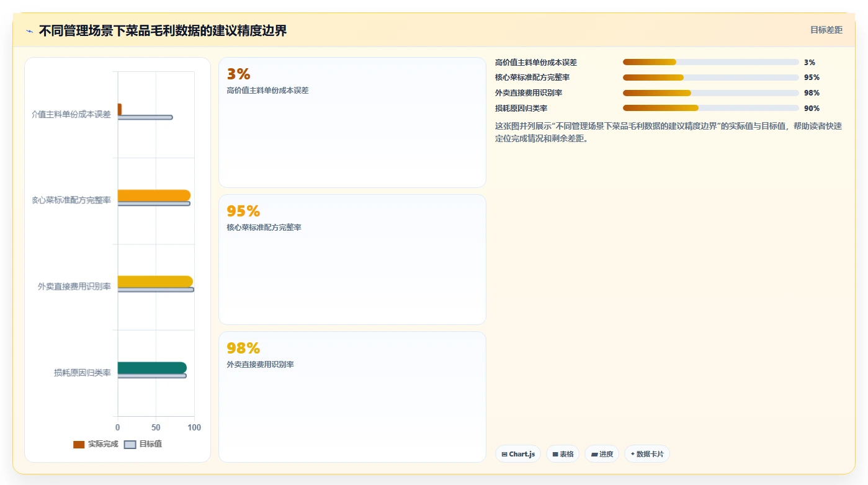Open the 95% data card
This screenshot has height=485, width=868.
click(x=352, y=259)
